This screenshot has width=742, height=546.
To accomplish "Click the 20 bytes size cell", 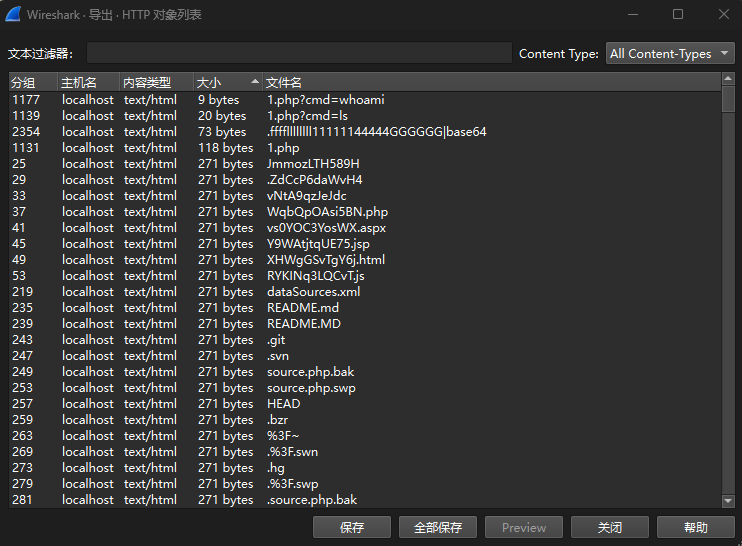I will coord(222,116).
